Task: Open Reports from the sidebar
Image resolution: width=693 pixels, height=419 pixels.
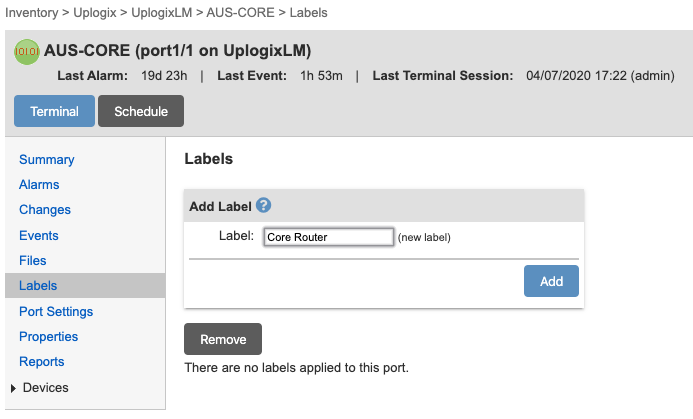Action: (42, 362)
